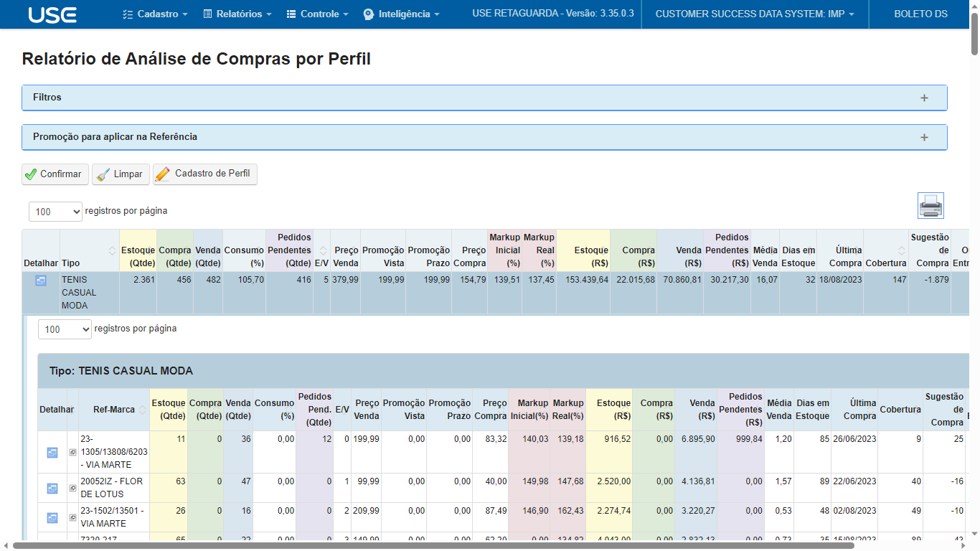Open the Relatórios menu
This screenshot has height=551, width=980.
pyautogui.click(x=238, y=14)
